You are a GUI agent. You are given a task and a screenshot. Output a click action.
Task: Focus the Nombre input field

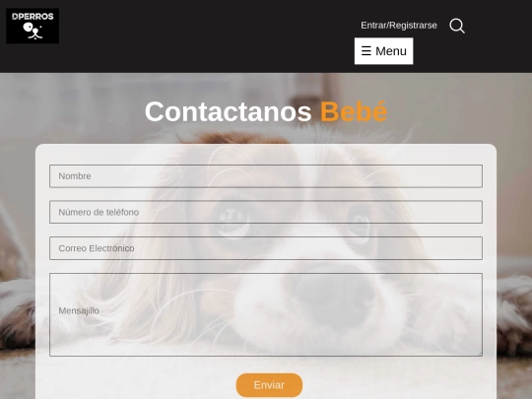pyautogui.click(x=266, y=176)
